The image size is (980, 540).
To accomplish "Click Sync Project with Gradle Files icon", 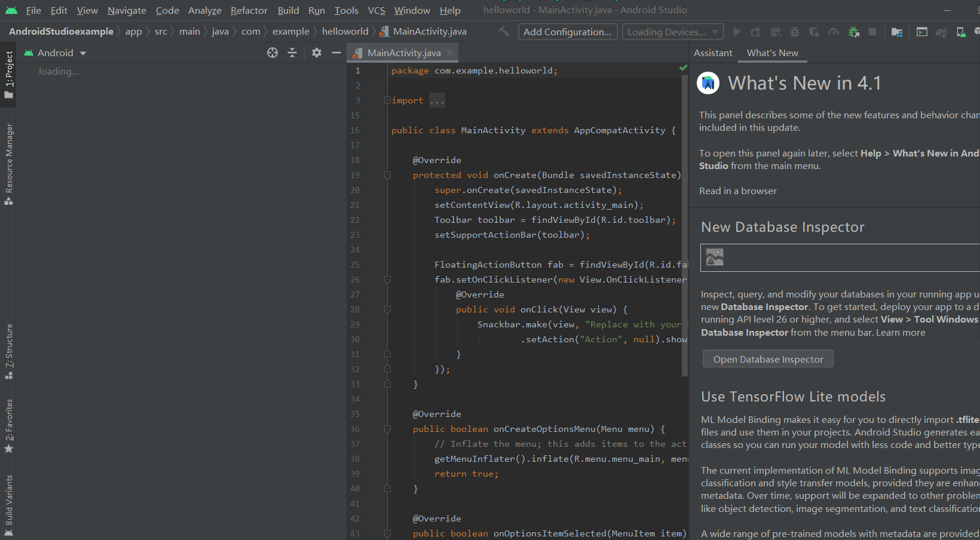I will 941,32.
